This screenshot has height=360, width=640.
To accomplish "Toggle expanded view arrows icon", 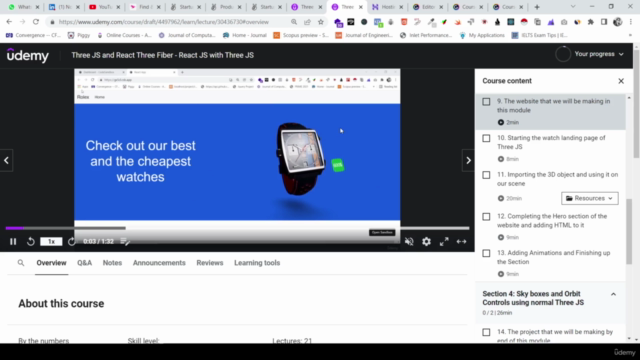I will [x=462, y=242].
